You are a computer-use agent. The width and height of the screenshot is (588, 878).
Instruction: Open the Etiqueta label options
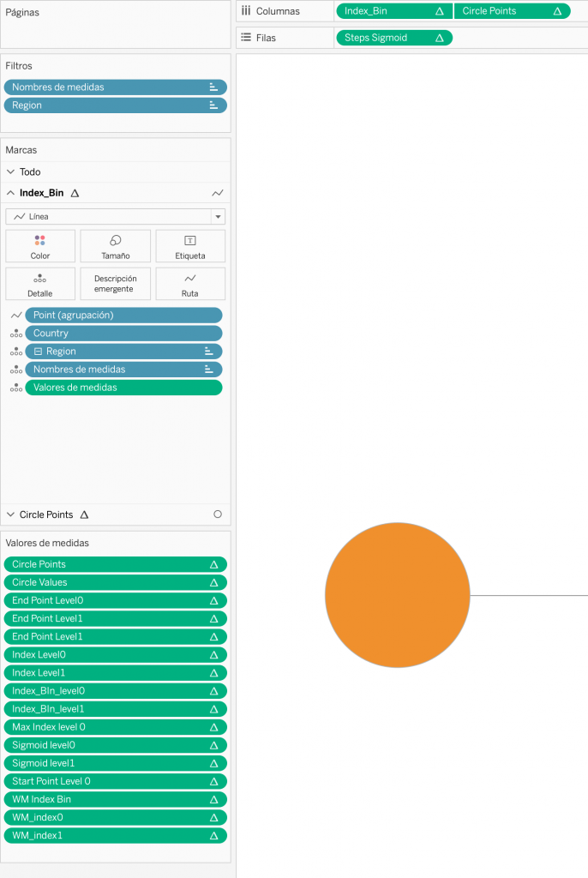click(190, 246)
